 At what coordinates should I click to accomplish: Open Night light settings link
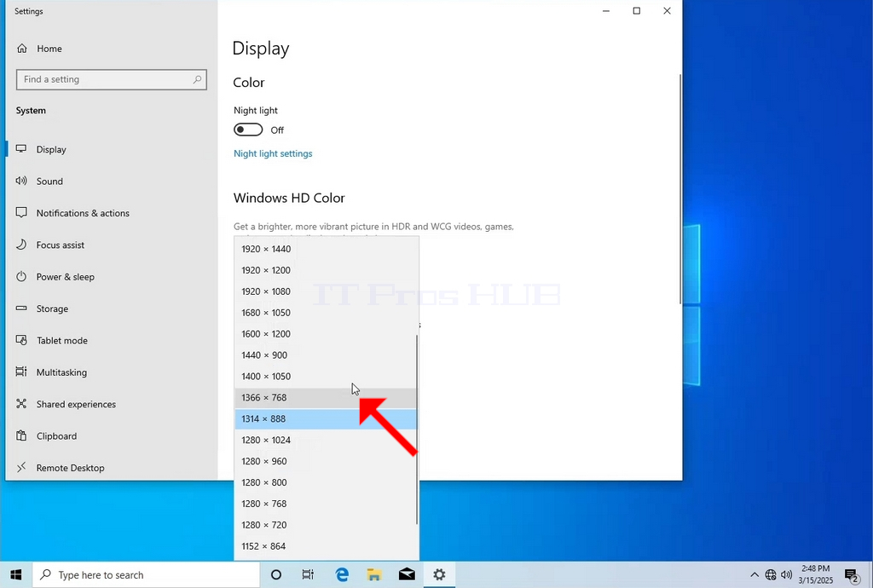(273, 153)
